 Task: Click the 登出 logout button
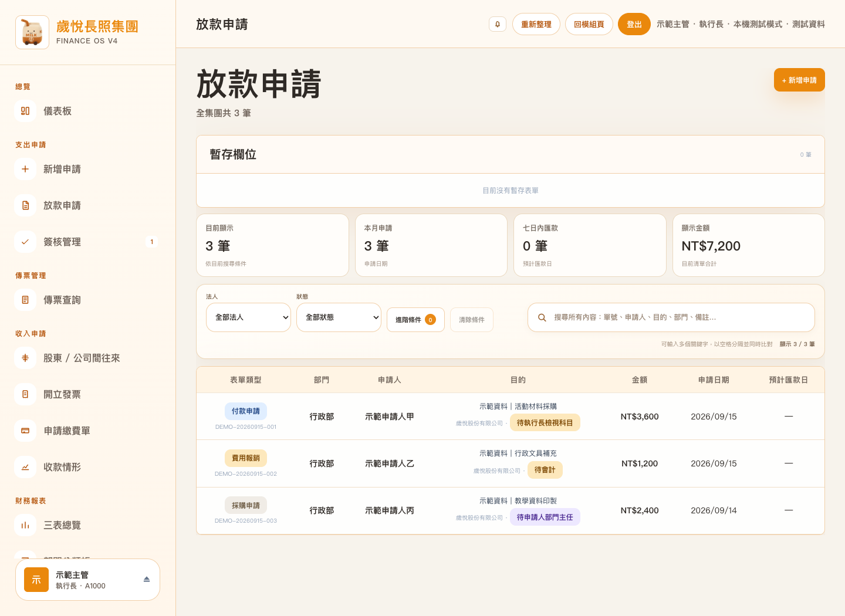[x=634, y=24]
